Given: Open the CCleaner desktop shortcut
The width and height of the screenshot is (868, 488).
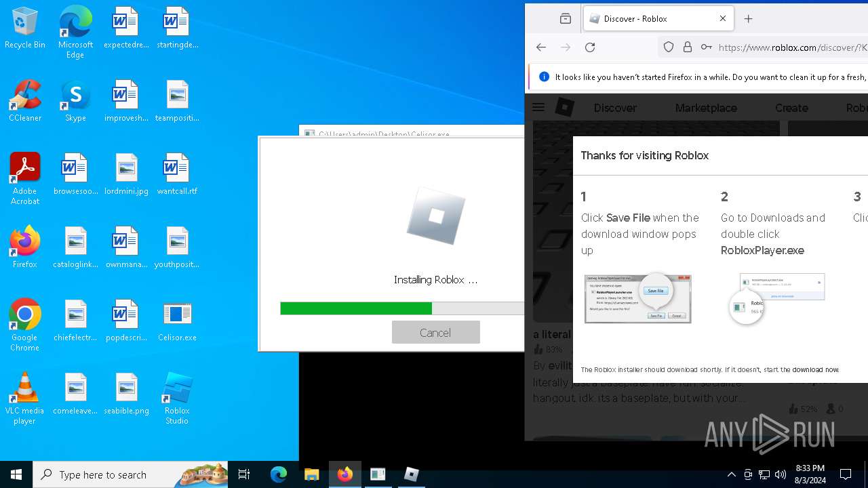Looking at the screenshot, I should click(x=25, y=102).
